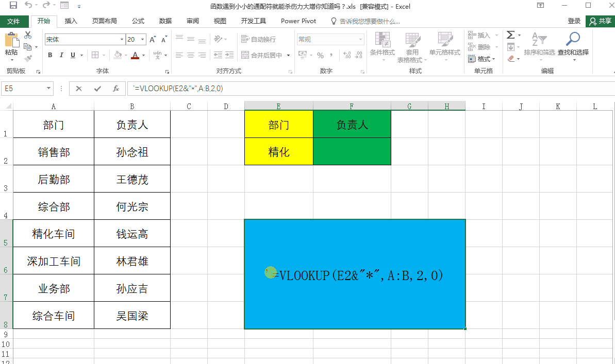This screenshot has width=615, height=364.
Task: Select cell containing 精化
Action: coord(278,151)
